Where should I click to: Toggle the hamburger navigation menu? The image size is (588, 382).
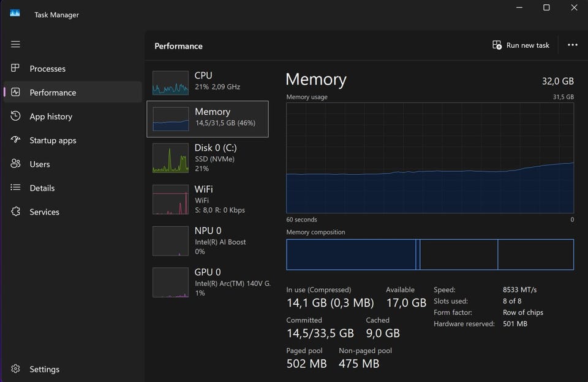(x=15, y=44)
